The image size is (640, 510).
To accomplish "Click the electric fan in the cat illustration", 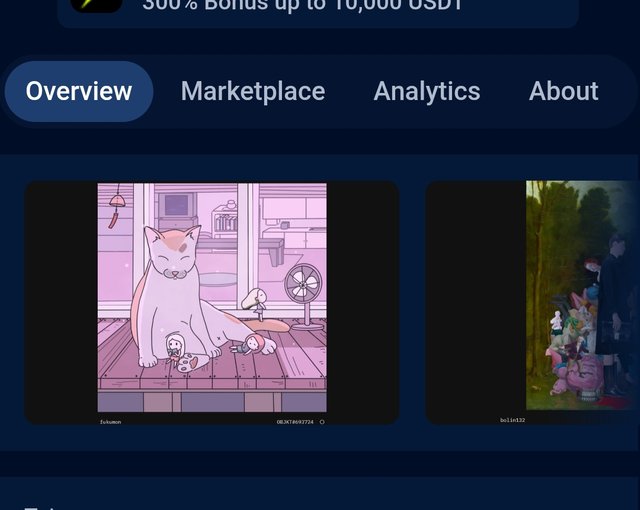I will coord(304,297).
